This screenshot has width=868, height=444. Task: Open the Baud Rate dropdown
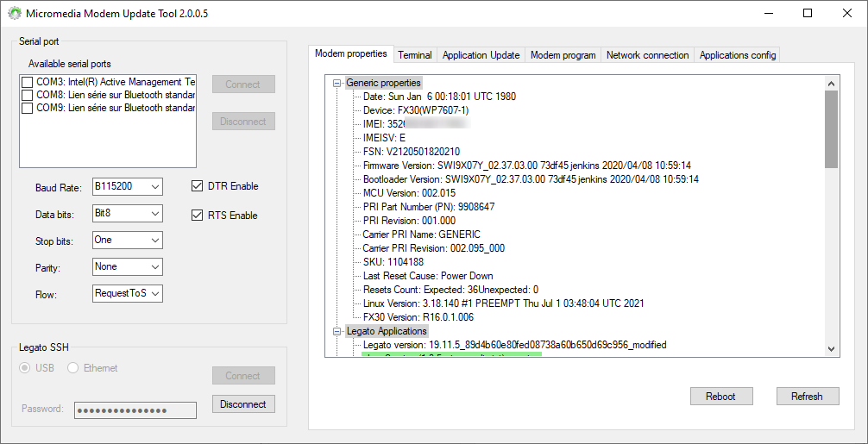click(x=128, y=187)
